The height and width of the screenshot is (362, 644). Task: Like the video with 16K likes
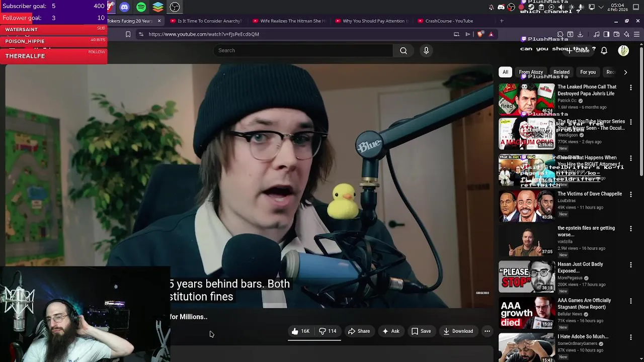coord(300,331)
